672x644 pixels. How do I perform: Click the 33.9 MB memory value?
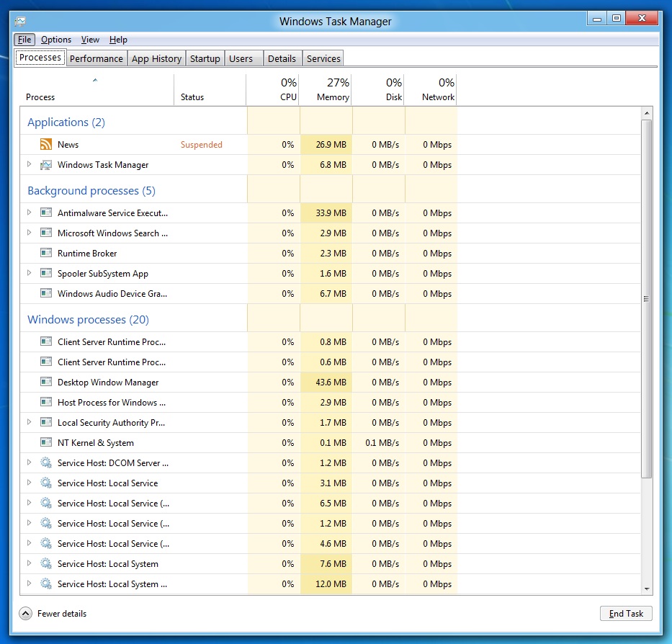(x=331, y=213)
